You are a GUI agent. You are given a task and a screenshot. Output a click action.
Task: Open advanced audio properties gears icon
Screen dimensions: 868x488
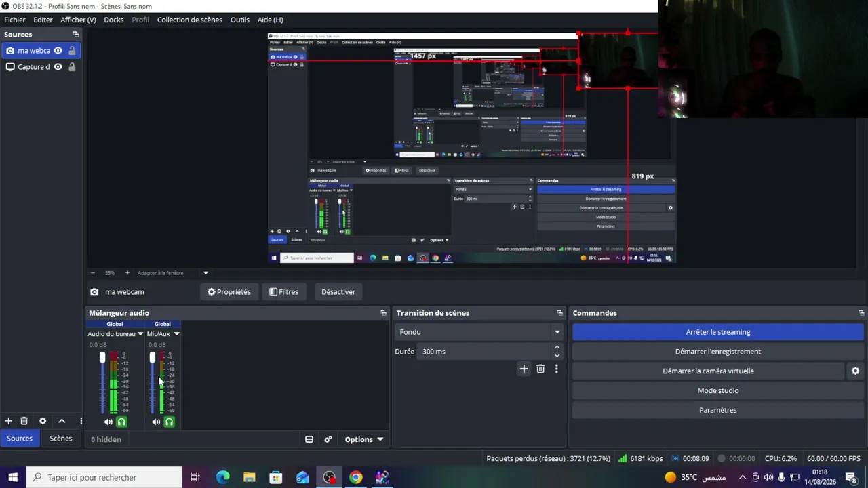click(328, 439)
